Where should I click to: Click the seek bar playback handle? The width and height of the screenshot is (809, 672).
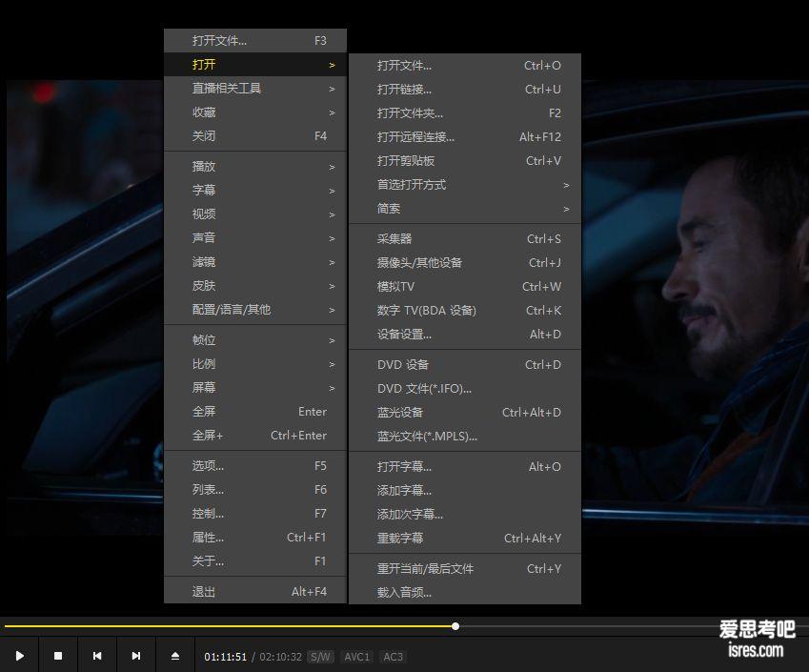tap(455, 626)
